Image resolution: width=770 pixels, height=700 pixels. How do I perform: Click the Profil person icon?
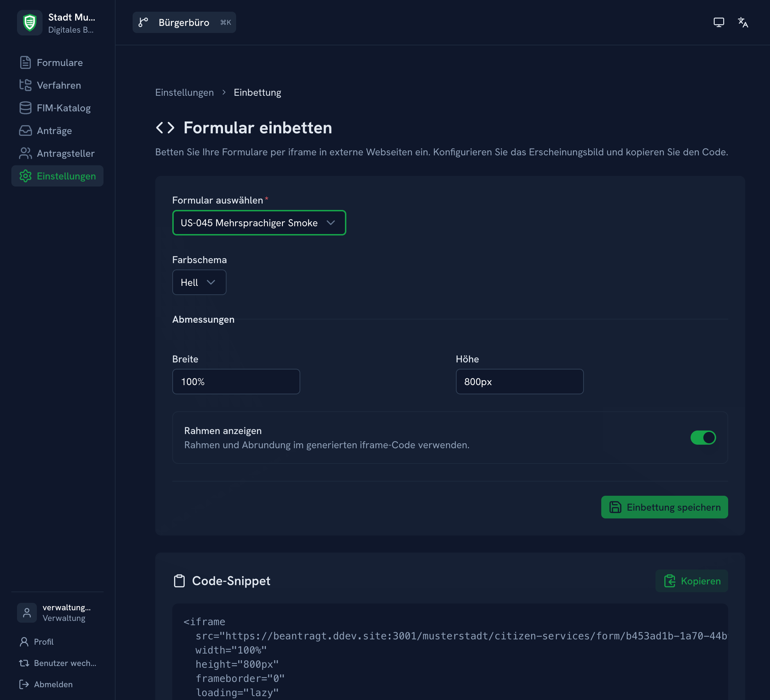tap(24, 641)
